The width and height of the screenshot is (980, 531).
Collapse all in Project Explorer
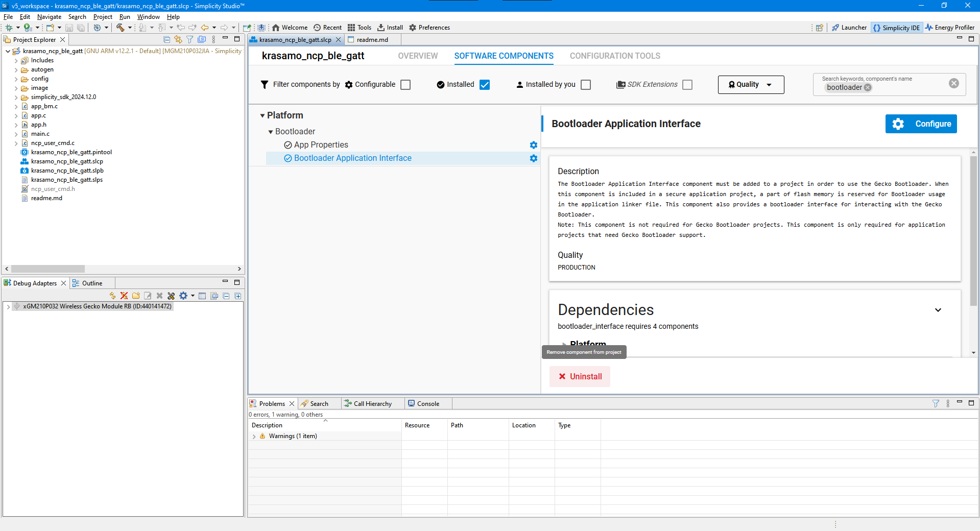click(167, 39)
